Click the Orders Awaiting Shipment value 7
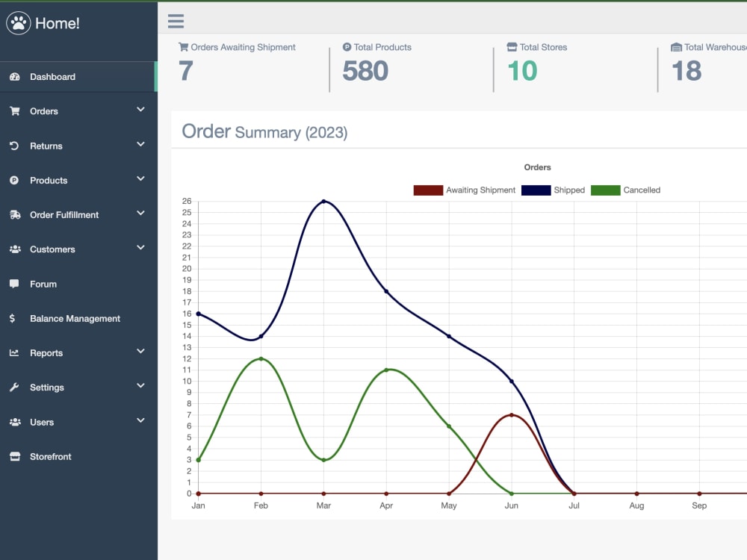 (x=186, y=71)
